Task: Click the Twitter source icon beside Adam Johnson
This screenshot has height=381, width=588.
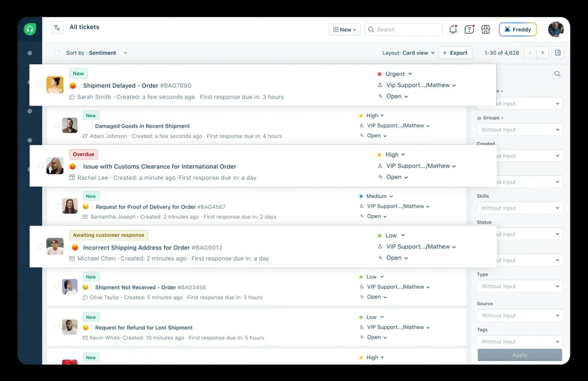Action: tap(85, 136)
